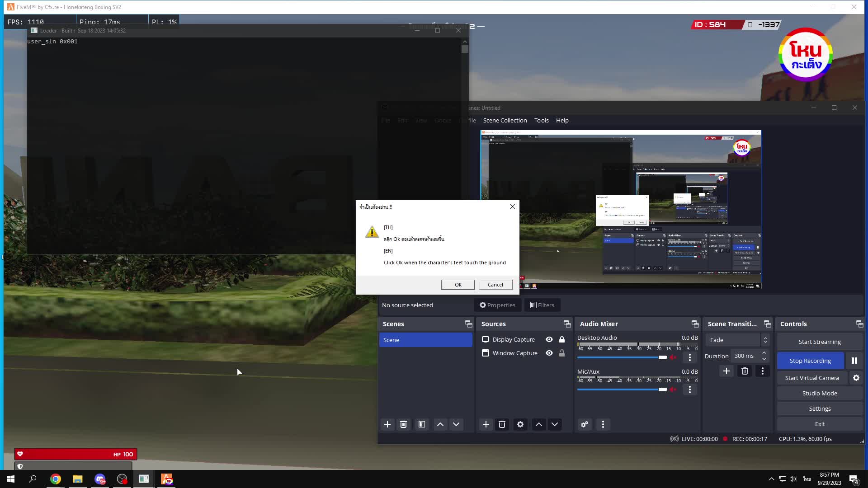Adjust the Mic/Aux volume slider
The width and height of the screenshot is (868, 488).
pos(662,389)
